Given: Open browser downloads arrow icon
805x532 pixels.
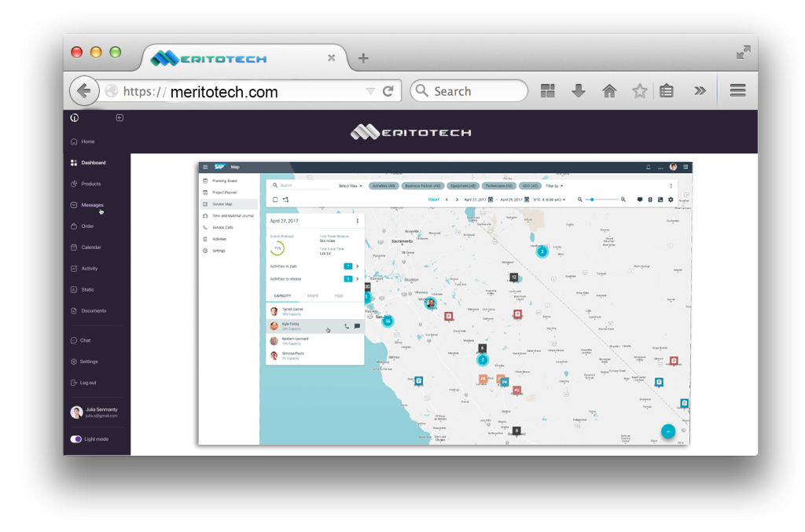Looking at the screenshot, I should (x=579, y=91).
